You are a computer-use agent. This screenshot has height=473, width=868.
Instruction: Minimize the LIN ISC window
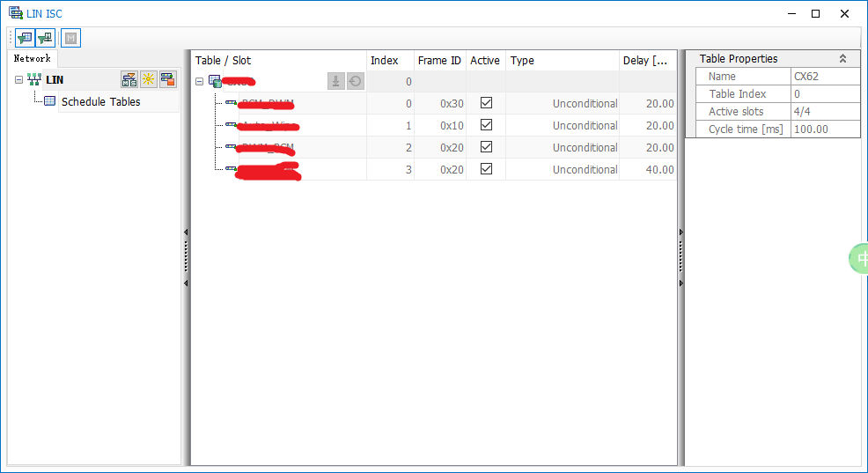[x=791, y=14]
